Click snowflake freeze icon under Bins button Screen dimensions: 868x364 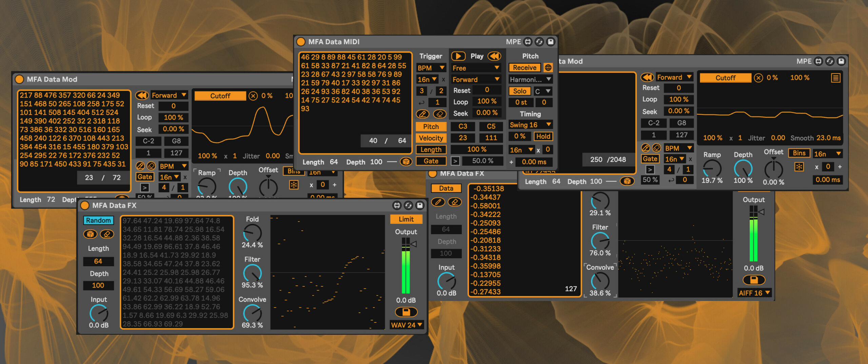[x=799, y=167]
